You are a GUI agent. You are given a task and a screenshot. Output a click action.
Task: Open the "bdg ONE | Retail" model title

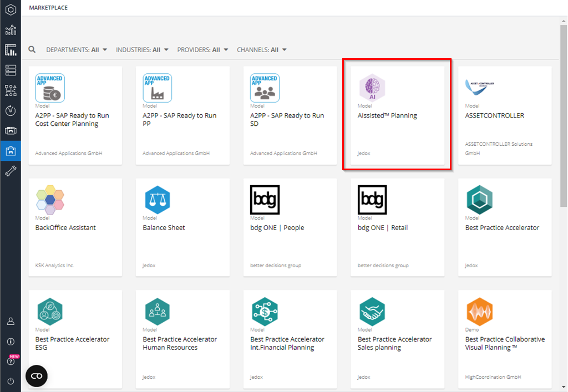[383, 228]
